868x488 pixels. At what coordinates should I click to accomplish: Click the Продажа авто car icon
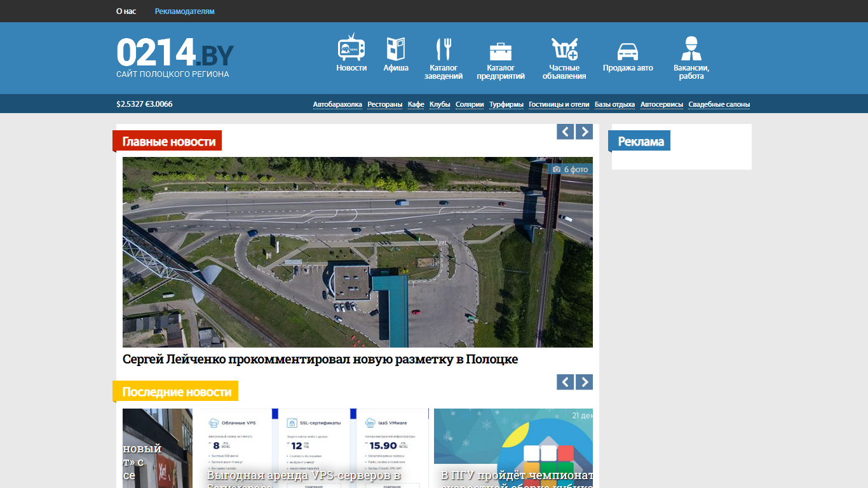point(628,51)
